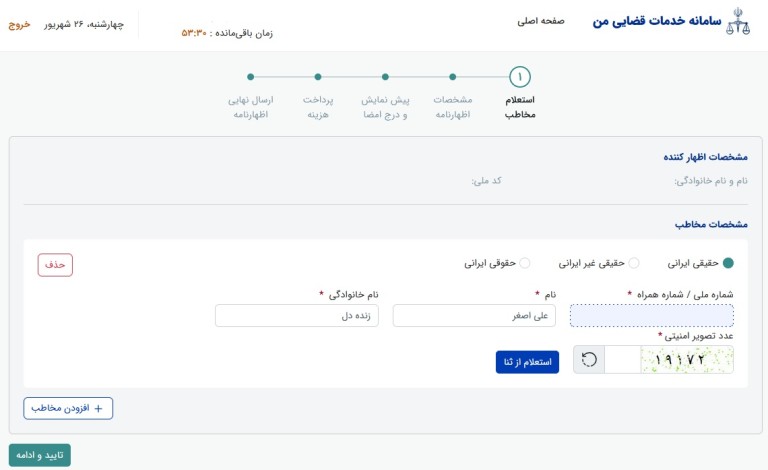Click the پیش نمایش و درج امضا step dot
This screenshot has width=768, height=470.
[x=385, y=77]
